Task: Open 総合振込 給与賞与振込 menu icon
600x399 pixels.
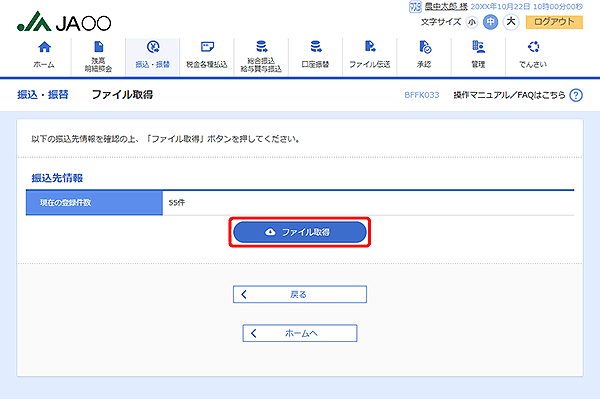Action: tap(261, 46)
